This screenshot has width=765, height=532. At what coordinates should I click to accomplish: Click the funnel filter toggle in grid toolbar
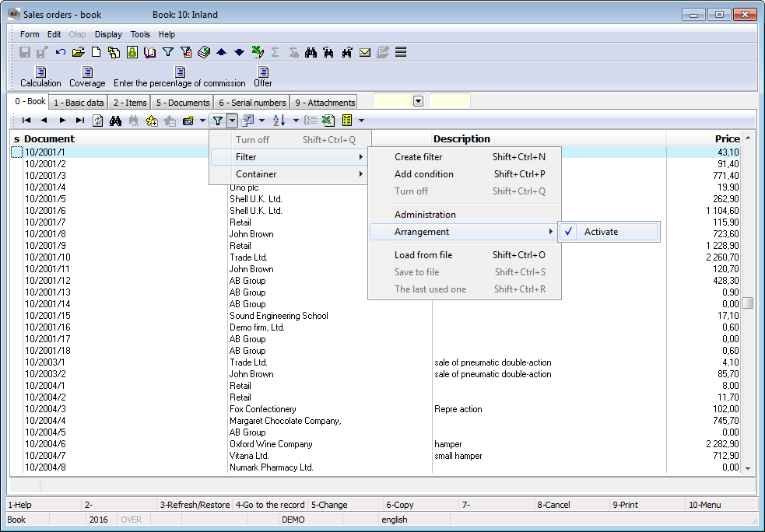point(218,121)
